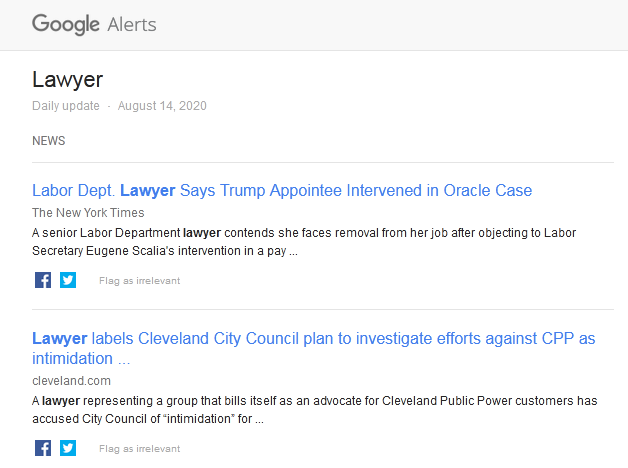Click the Daily update label
The image size is (628, 468).
(x=66, y=106)
